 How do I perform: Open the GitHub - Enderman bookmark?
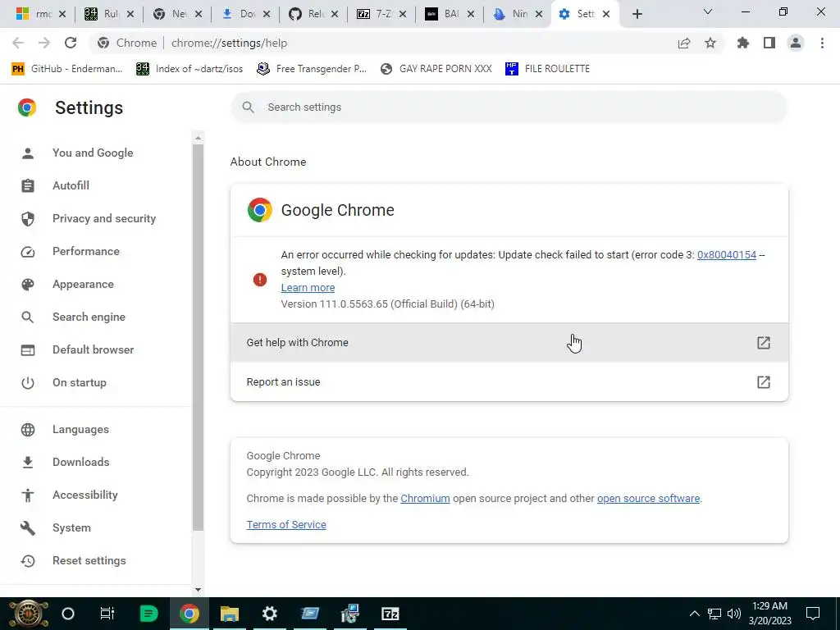[67, 69]
